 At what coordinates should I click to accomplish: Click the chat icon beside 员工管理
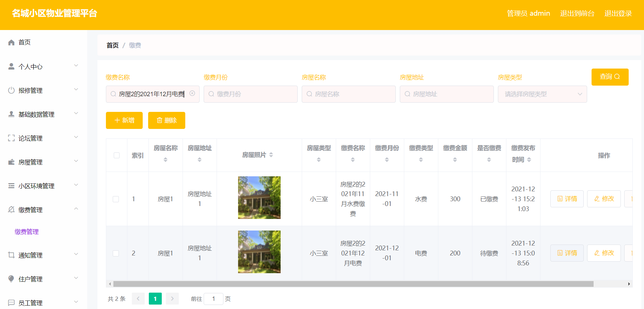tap(11, 303)
